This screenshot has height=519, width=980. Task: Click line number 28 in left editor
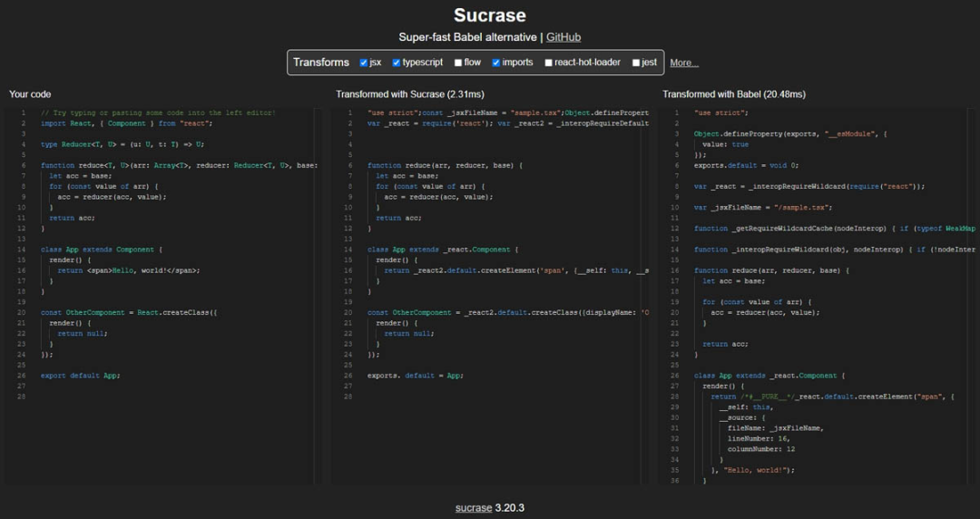click(22, 397)
